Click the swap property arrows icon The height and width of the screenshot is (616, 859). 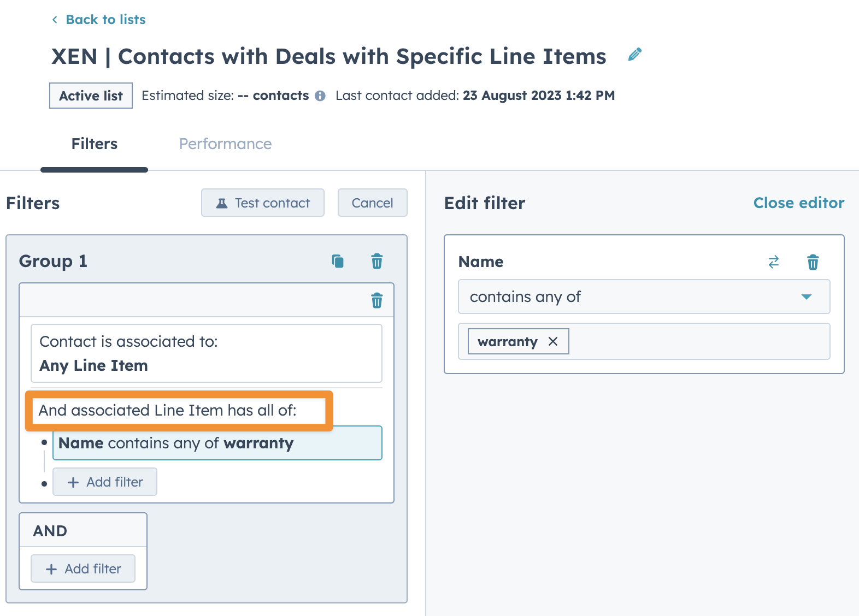point(773,262)
